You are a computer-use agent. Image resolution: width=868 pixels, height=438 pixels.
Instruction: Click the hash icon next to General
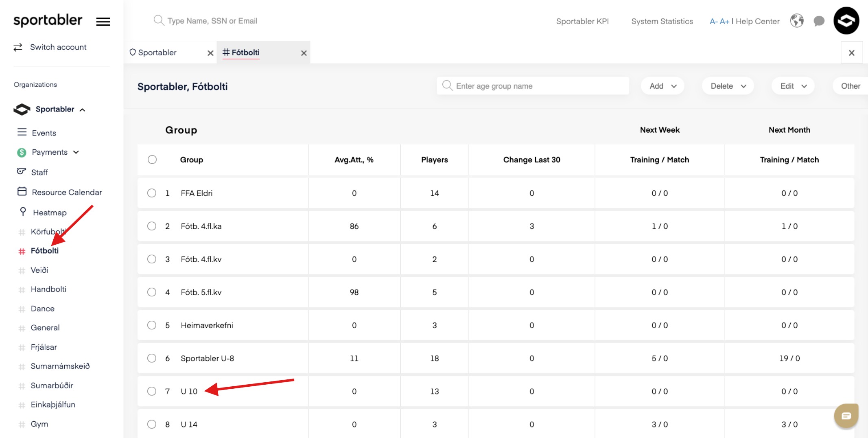tap(22, 328)
